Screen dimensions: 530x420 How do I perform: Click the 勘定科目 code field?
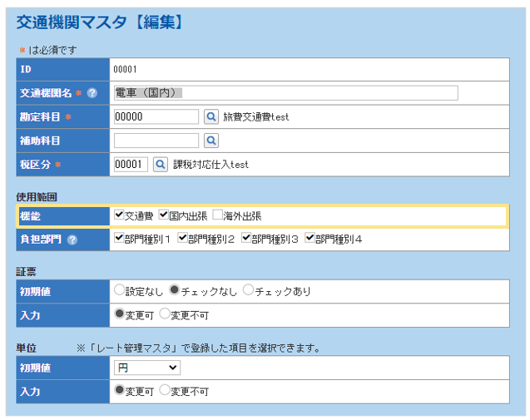coord(156,117)
